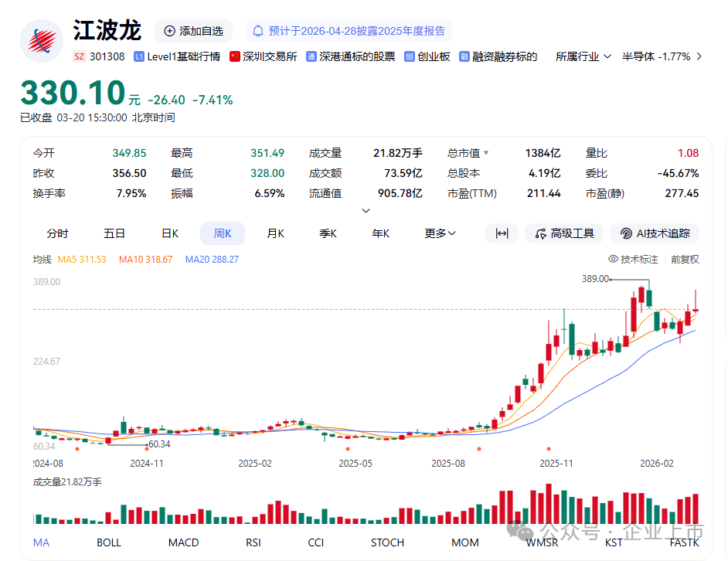Select the MA indicator tab
The width and height of the screenshot is (728, 561).
pyautogui.click(x=41, y=542)
